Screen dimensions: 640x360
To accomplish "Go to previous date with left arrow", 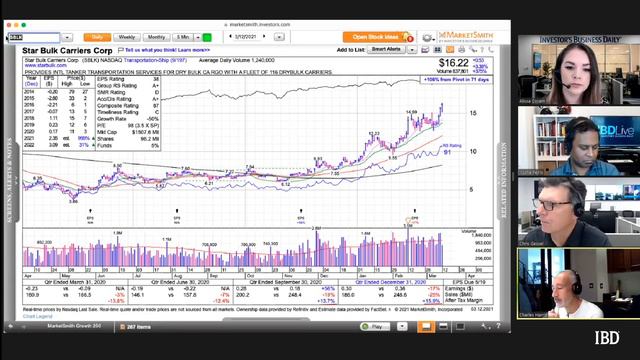I will coord(230,37).
